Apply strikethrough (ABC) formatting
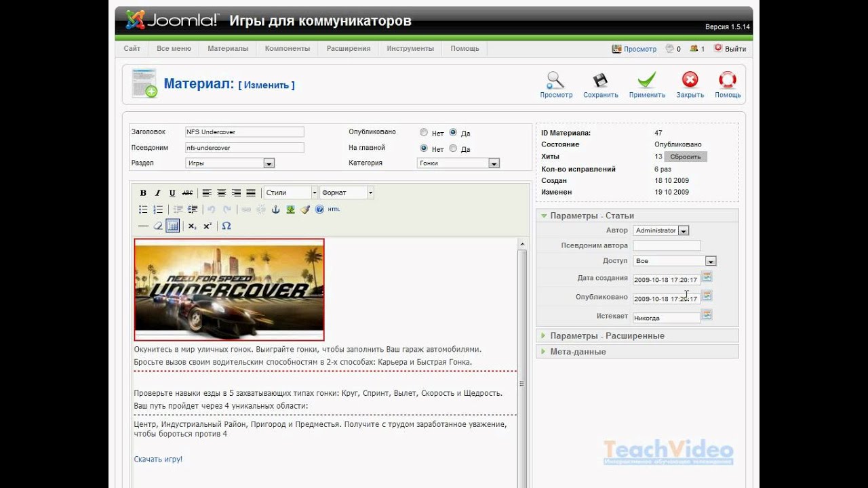Screen dimensions: 868x488 pyautogui.click(x=188, y=193)
